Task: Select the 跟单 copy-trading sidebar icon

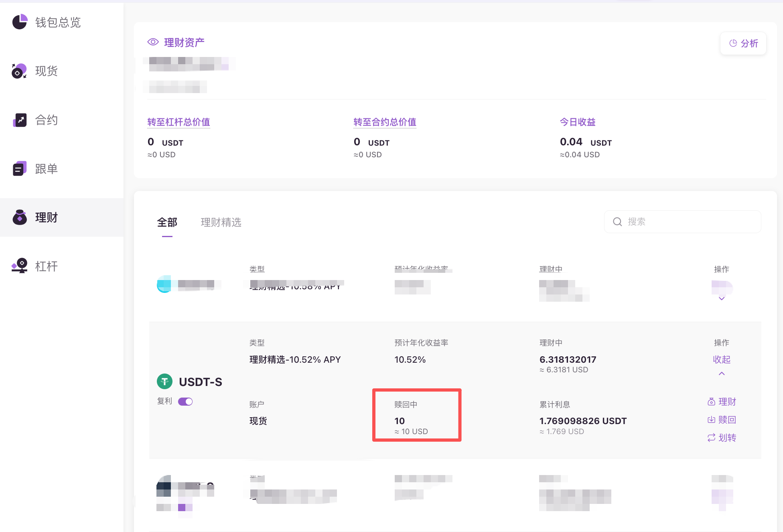Action: coord(20,169)
